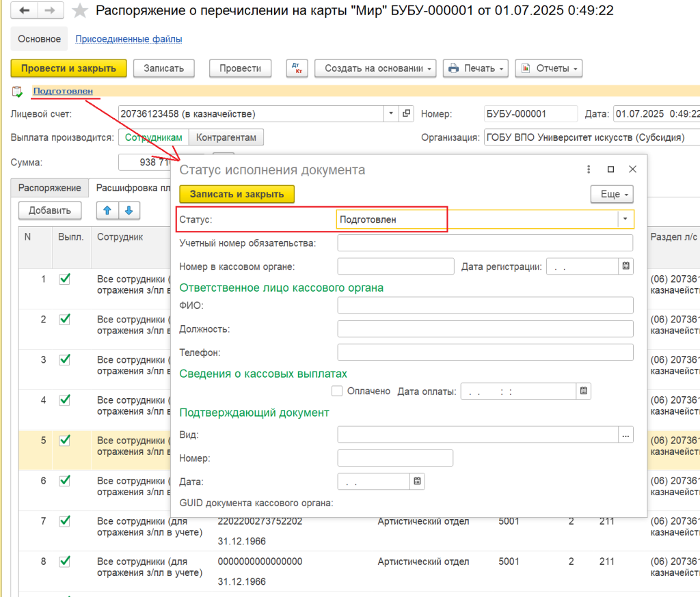This screenshot has width=700, height=597.
Task: Open the Печать dropdown menu
Action: coord(476,68)
